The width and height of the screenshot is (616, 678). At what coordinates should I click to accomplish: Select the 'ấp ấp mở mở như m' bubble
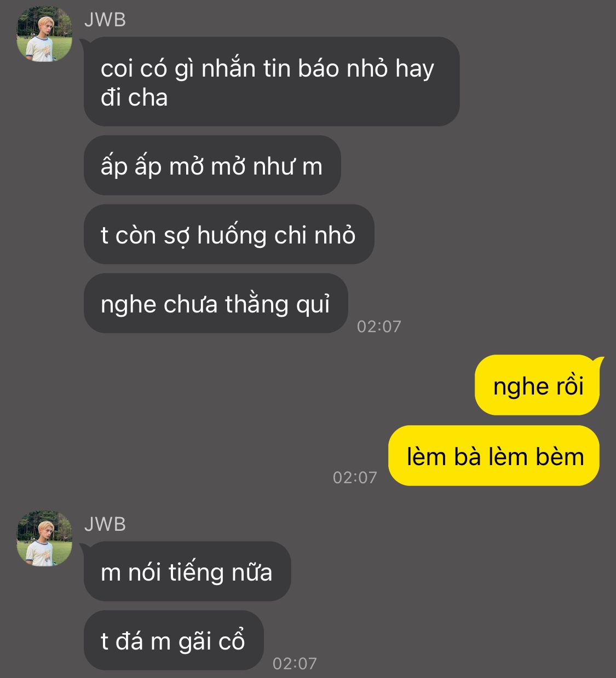click(x=212, y=166)
